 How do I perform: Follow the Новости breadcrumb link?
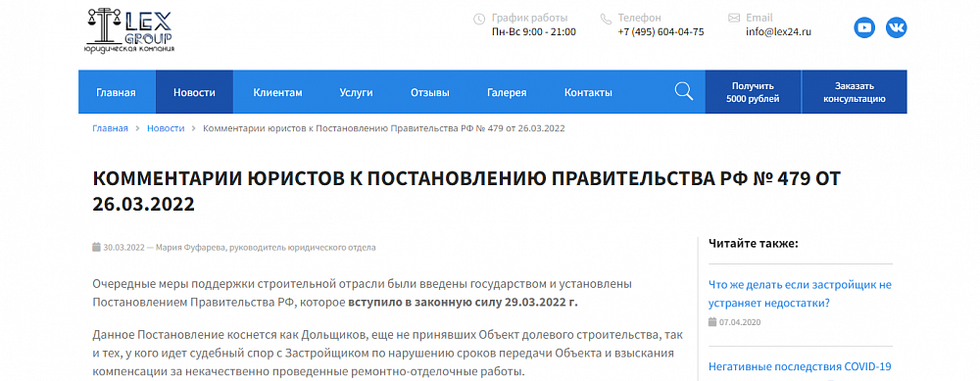pos(166,128)
